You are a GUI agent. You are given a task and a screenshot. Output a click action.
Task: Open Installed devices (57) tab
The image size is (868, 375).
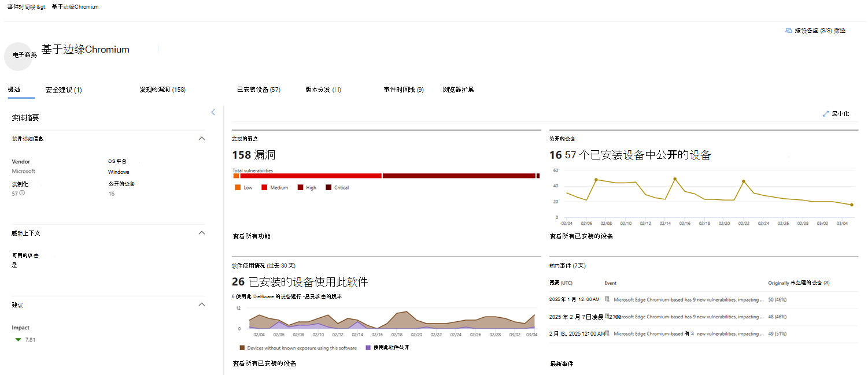258,90
